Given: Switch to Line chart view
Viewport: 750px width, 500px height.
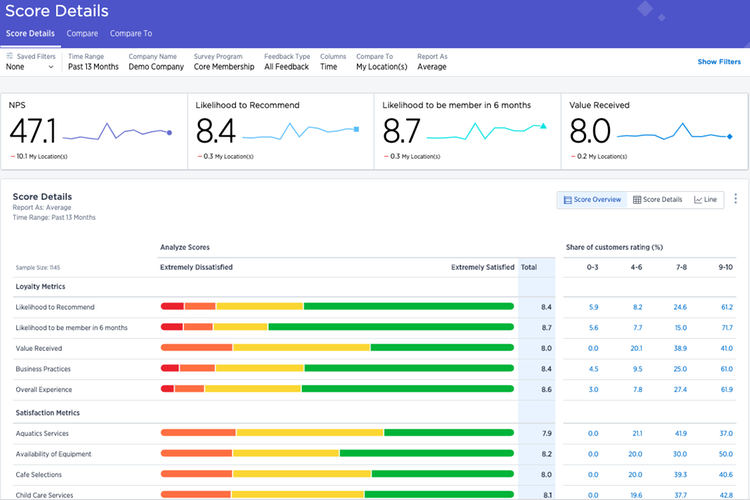Looking at the screenshot, I should (706, 200).
